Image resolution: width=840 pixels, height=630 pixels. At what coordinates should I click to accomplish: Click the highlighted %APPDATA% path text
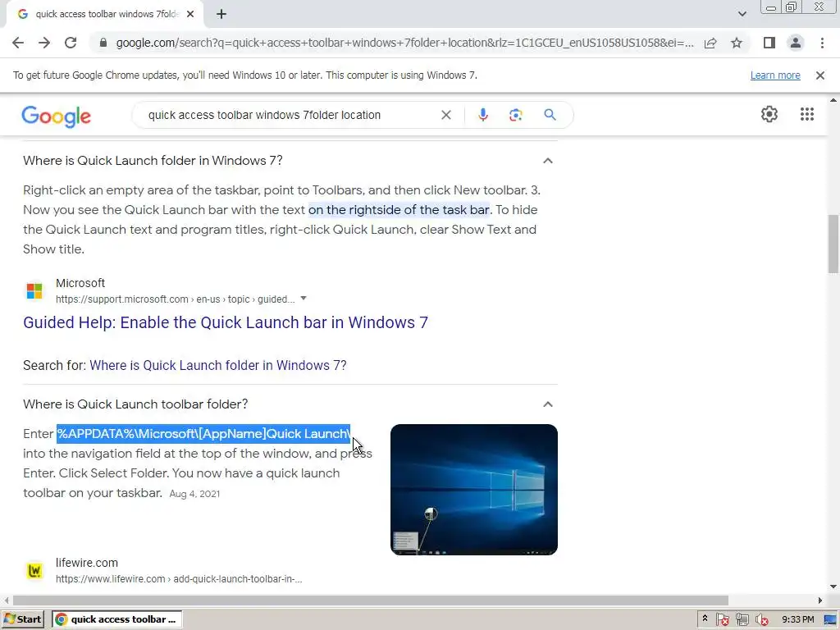203,434
